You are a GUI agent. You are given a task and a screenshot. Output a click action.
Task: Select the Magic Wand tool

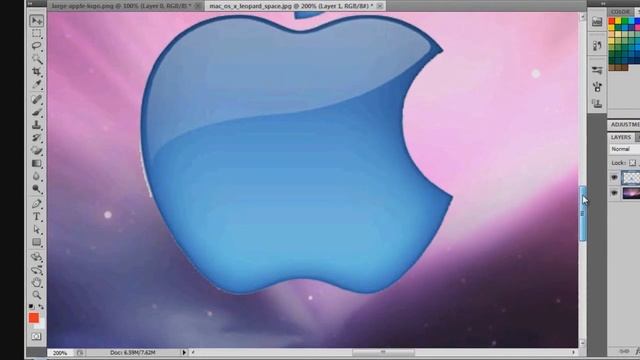(x=36, y=59)
